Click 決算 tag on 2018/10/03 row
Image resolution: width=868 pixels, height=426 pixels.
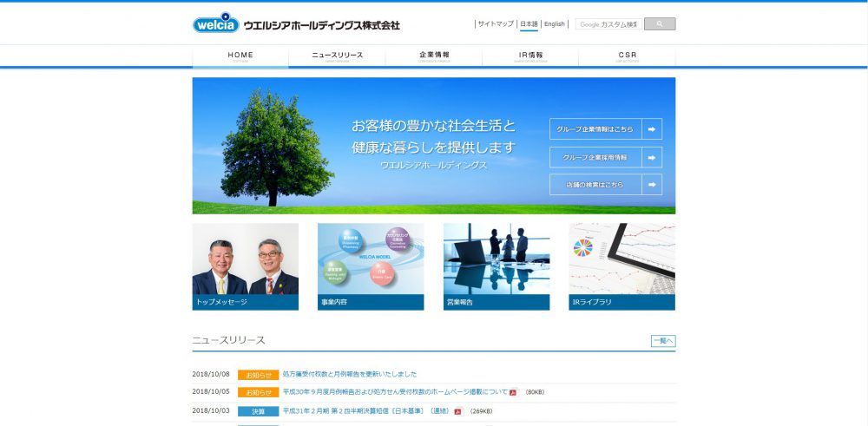pos(259,411)
